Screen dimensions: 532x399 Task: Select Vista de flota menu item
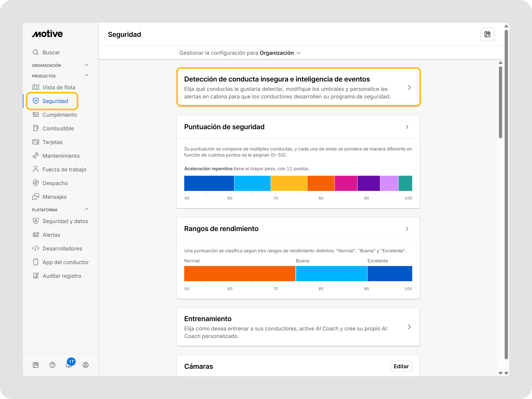59,87
